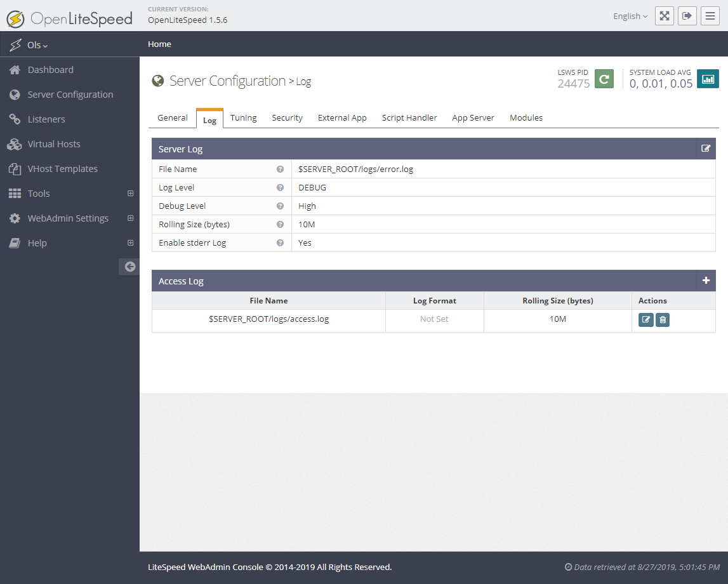Select the Log tab
Image resolution: width=728 pixels, height=584 pixels.
click(209, 119)
